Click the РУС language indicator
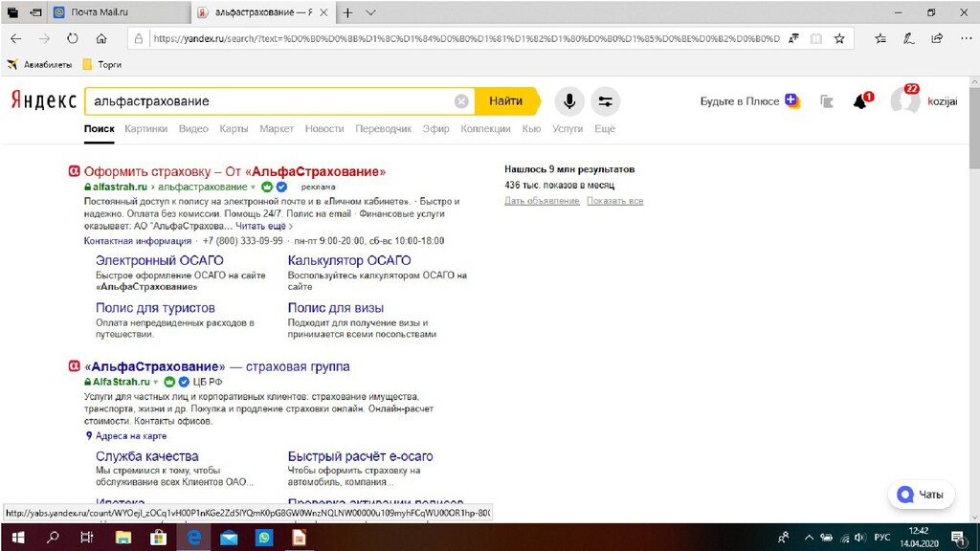Screen dimensions: 980x551 coord(881,538)
